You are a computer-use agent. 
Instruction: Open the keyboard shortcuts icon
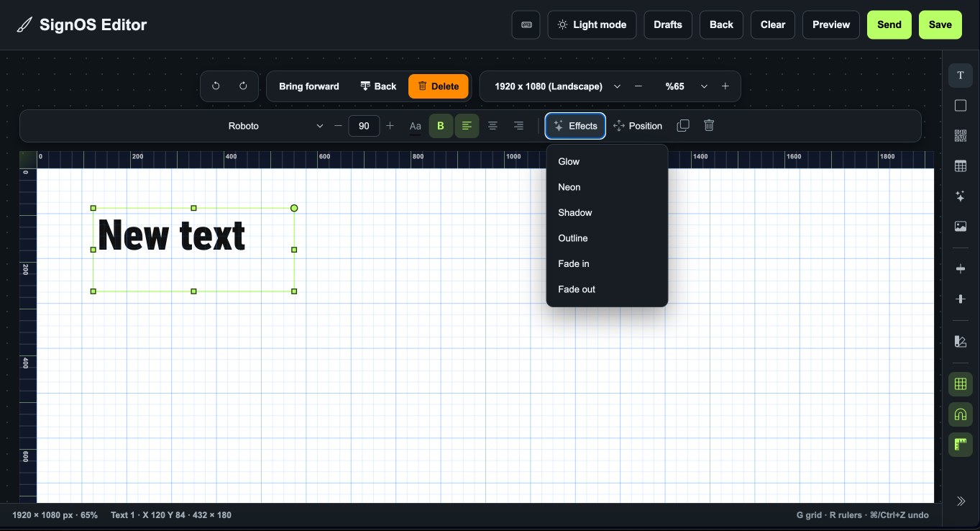526,24
